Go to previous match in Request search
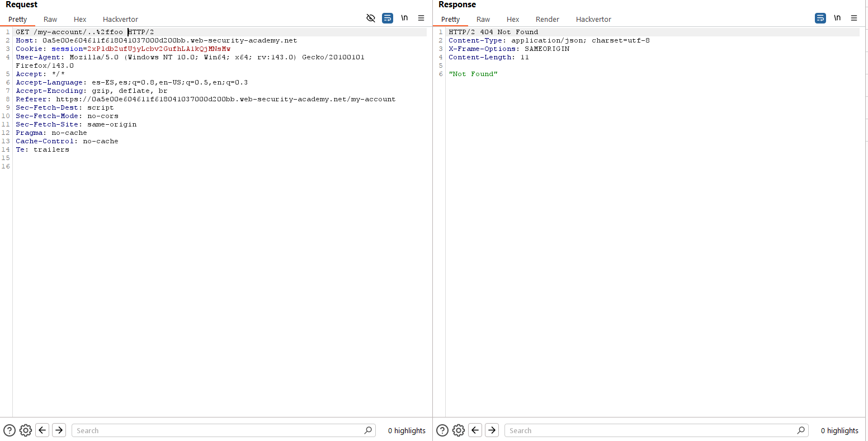The height and width of the screenshot is (441, 868). tap(43, 430)
